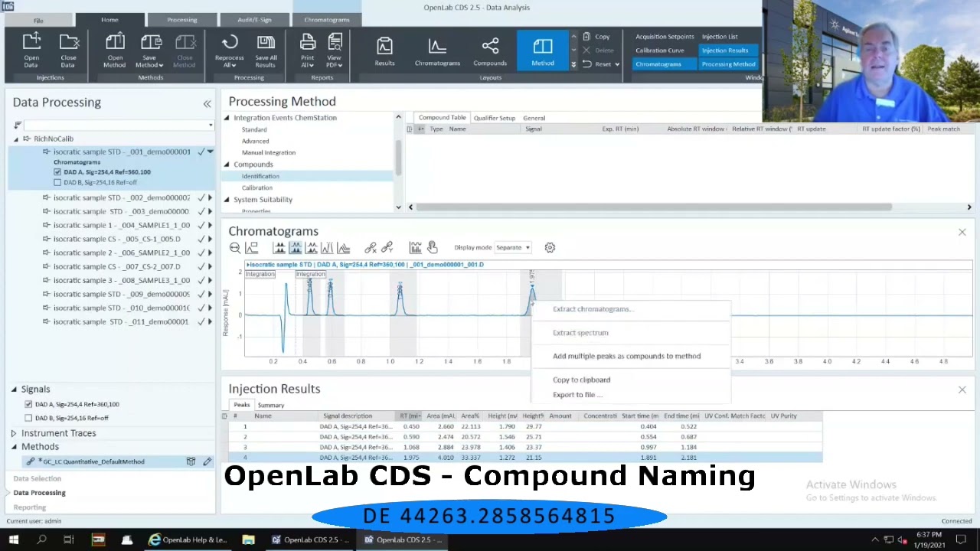
Task: Go to the Reporting view
Action: click(x=30, y=507)
